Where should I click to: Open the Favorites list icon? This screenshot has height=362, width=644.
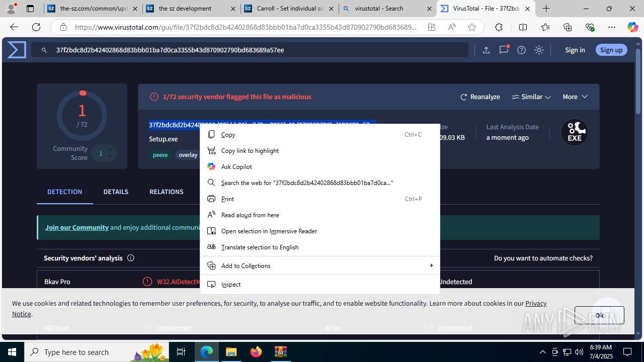click(x=545, y=27)
